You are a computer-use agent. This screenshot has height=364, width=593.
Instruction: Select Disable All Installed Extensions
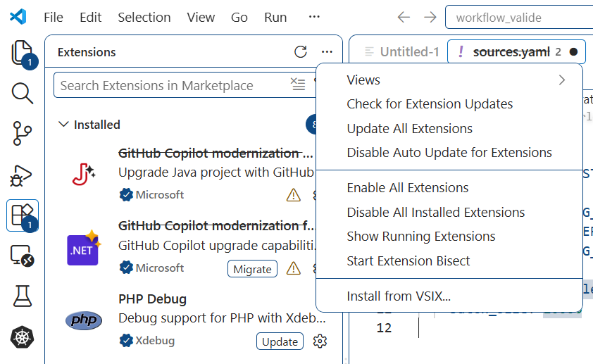(449, 212)
